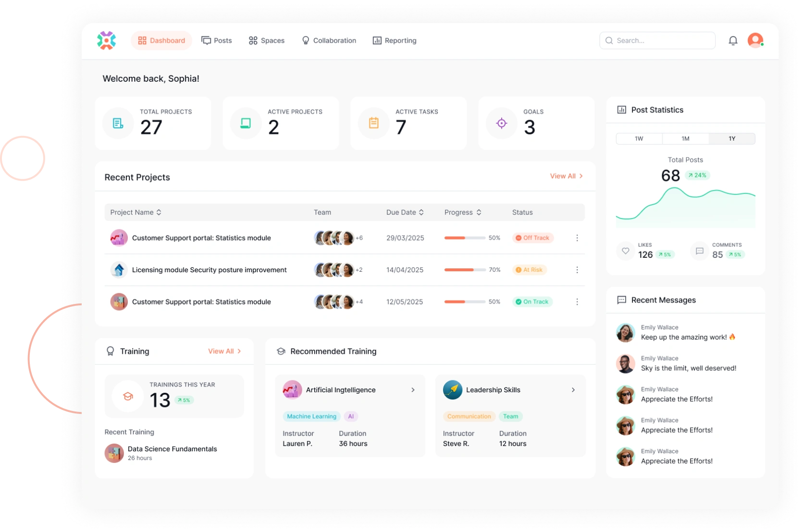
Task: Click the app logo in header
Action: (x=106, y=40)
